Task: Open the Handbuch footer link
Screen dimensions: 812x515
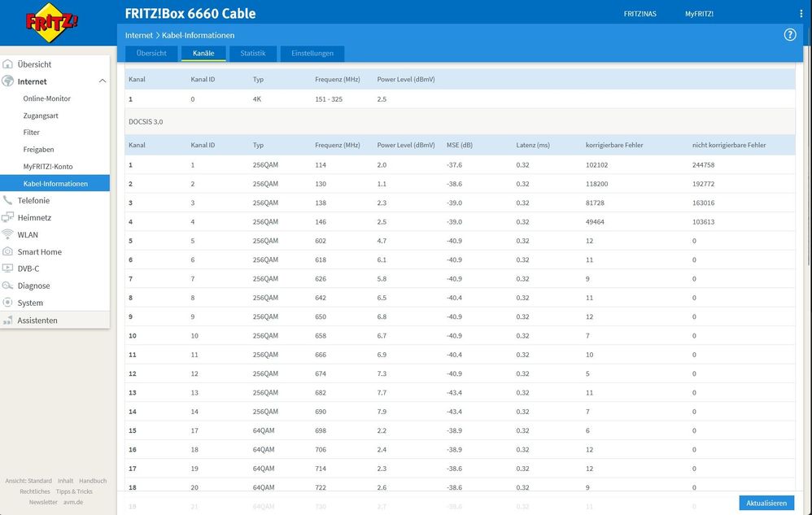Action: tap(93, 481)
